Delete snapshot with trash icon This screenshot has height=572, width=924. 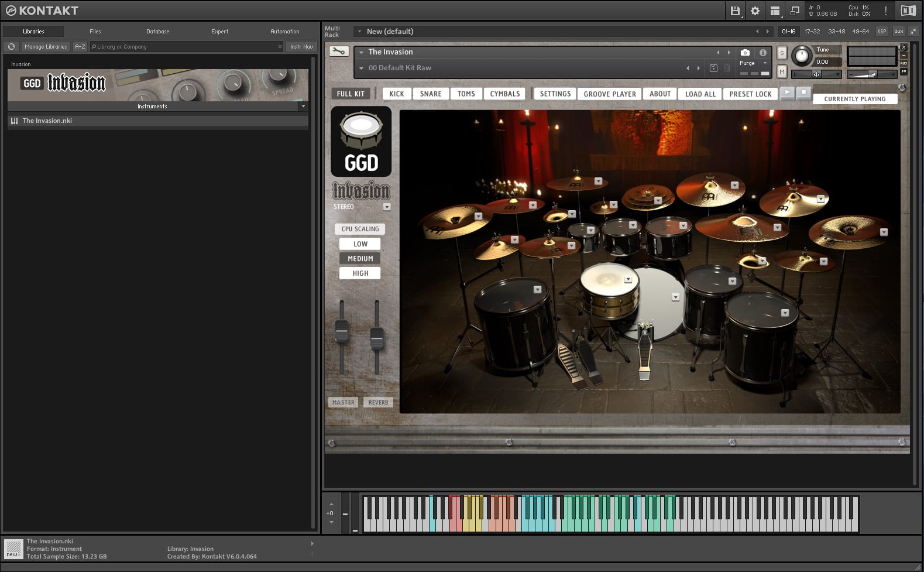click(727, 68)
